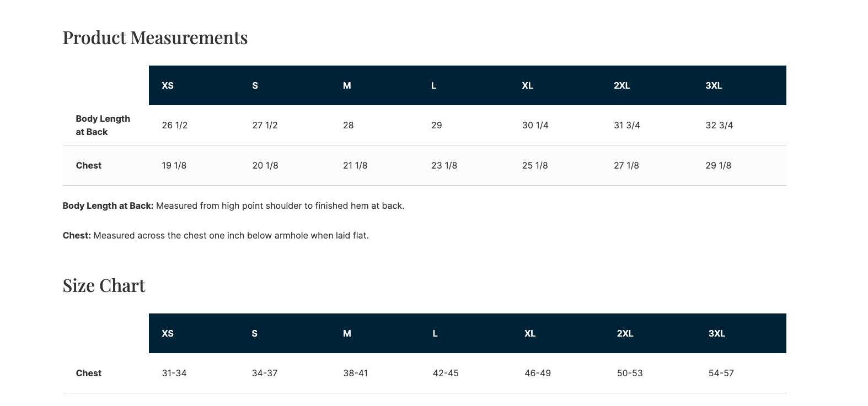
Task: Click the 32 3/4 body length value
Action: [719, 125]
